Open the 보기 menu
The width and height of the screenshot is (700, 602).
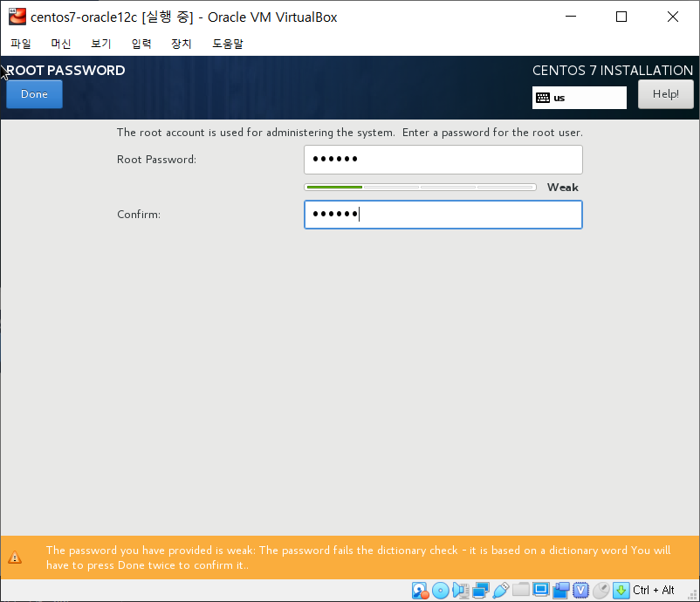101,44
